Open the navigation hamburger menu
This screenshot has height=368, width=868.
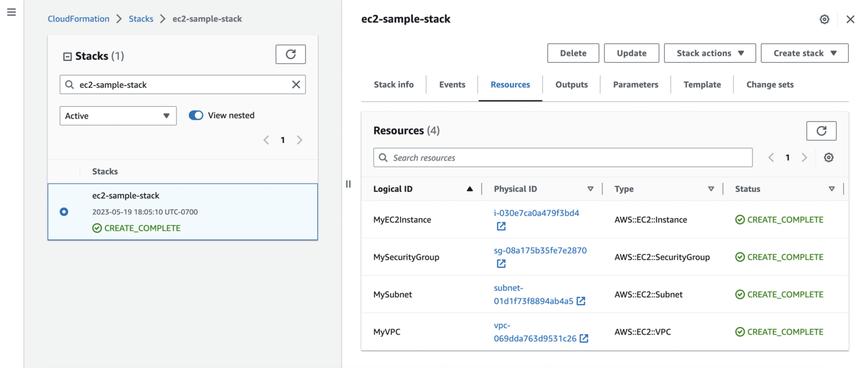(x=11, y=12)
